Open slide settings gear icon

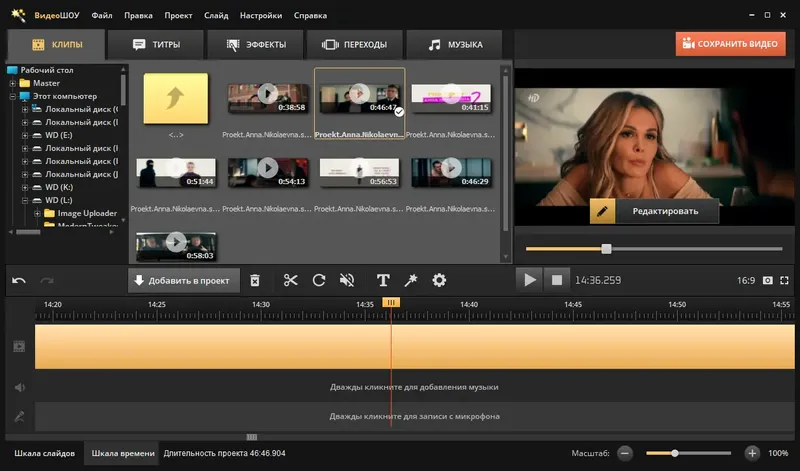point(439,280)
